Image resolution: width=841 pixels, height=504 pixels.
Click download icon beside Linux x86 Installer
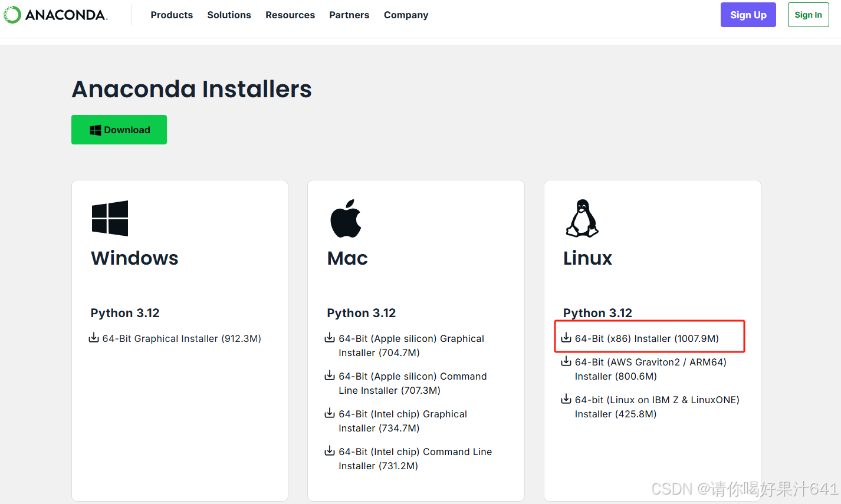pos(566,338)
